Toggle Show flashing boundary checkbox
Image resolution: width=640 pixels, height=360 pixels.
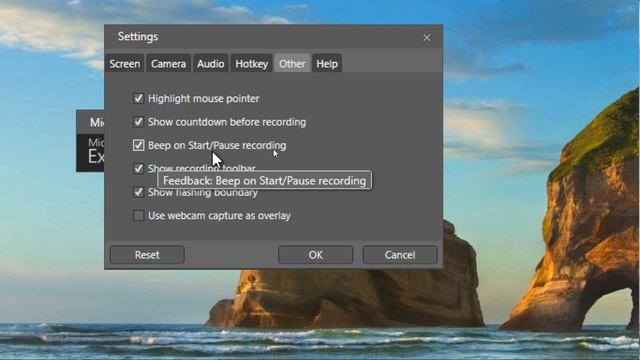[138, 192]
